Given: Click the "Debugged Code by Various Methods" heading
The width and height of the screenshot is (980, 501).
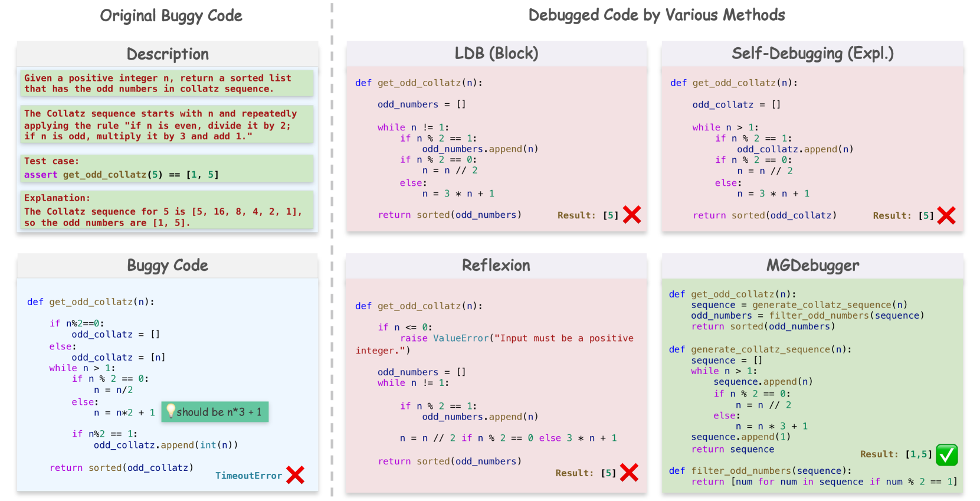Looking at the screenshot, I should coord(656,15).
